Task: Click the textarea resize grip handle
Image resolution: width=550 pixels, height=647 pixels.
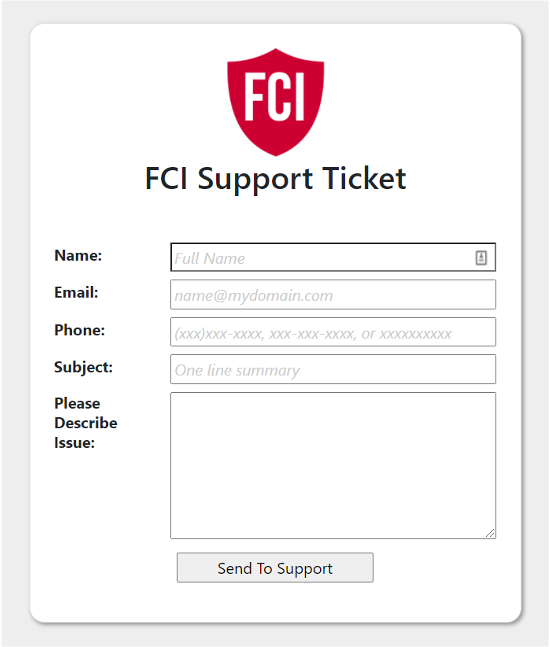Action: [490, 533]
